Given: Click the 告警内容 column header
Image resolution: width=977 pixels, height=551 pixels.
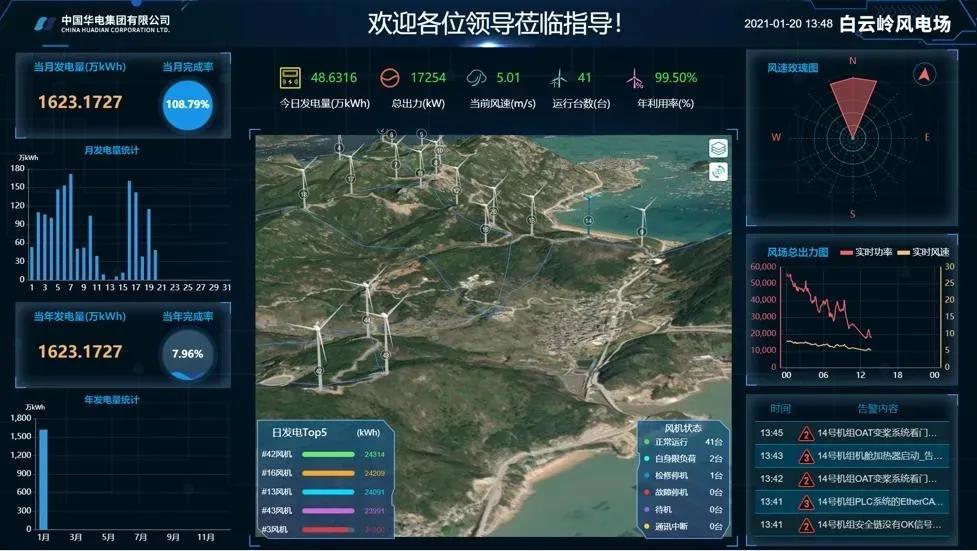Looking at the screenshot, I should (x=877, y=409).
